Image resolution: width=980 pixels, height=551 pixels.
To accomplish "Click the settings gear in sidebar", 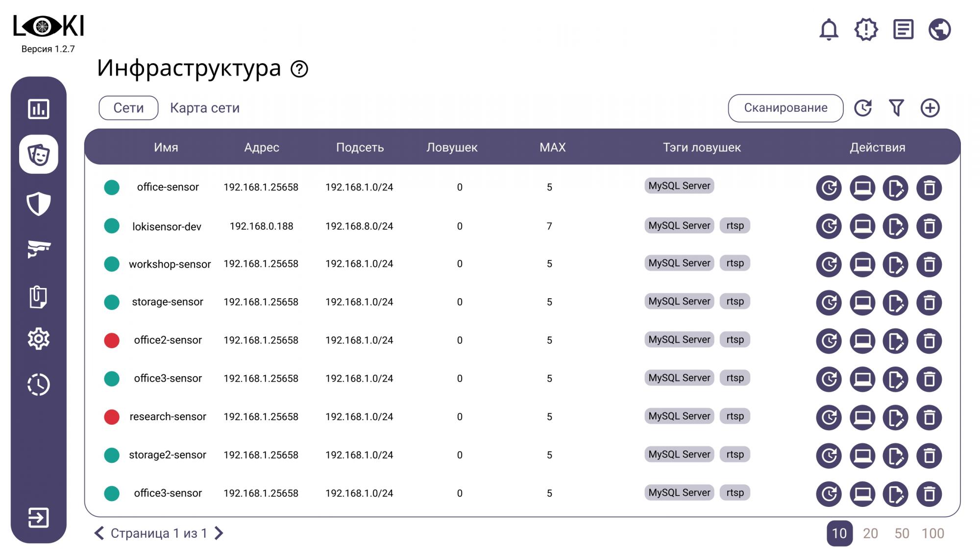I will pos(39,338).
